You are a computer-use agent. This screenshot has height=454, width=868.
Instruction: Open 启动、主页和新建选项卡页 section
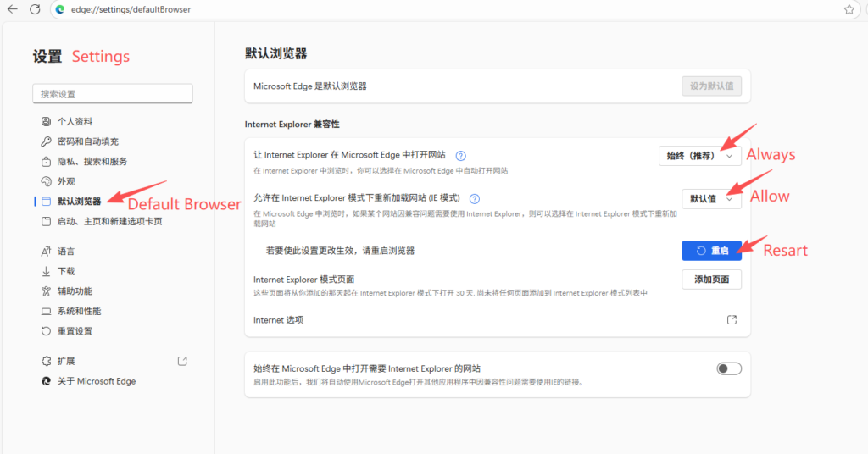coord(109,221)
